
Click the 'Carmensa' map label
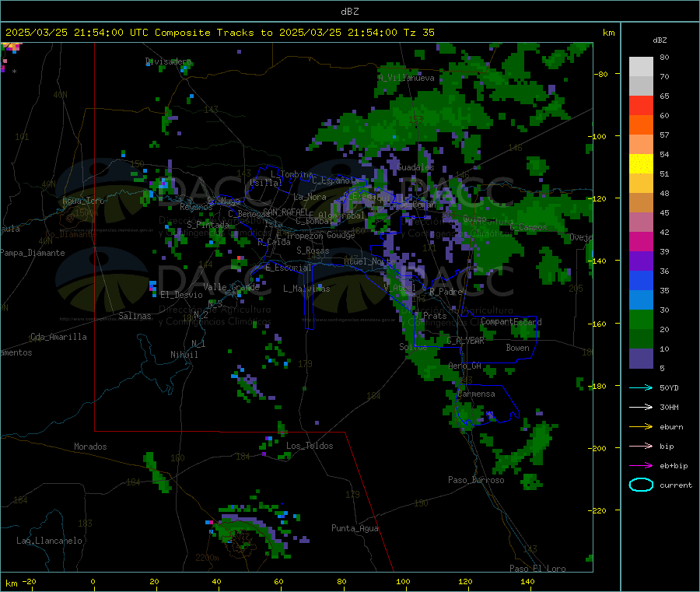(x=476, y=394)
